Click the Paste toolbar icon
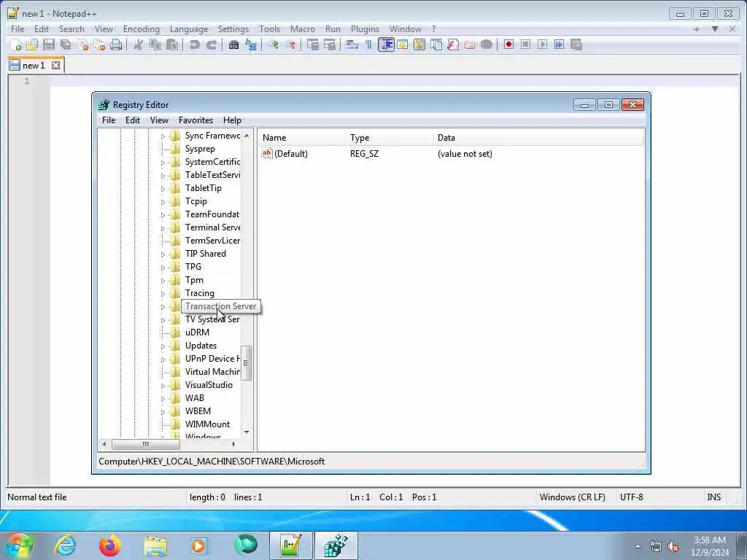 pos(172,44)
